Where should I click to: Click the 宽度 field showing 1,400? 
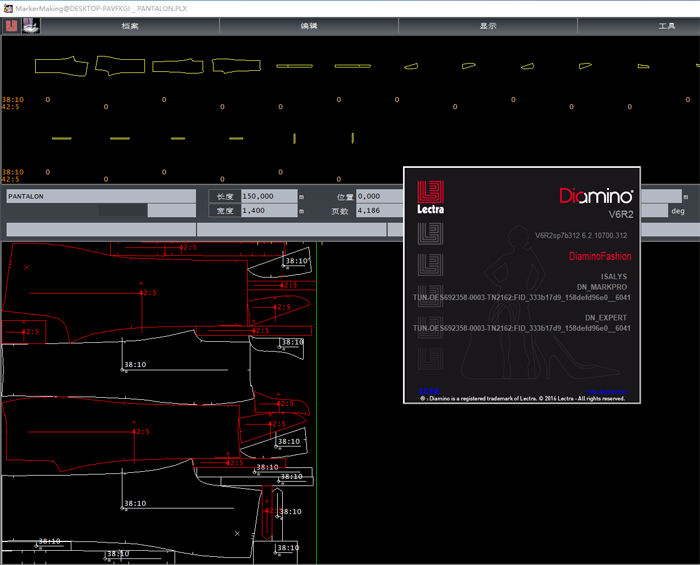pyautogui.click(x=269, y=211)
